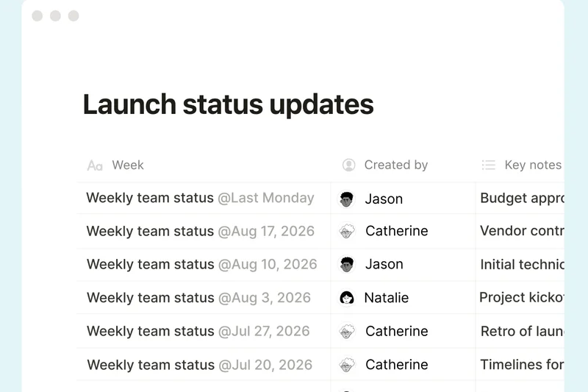Screen dimensions: 588x392
Task: Click the list icon beside Key notes
Action: (489, 165)
